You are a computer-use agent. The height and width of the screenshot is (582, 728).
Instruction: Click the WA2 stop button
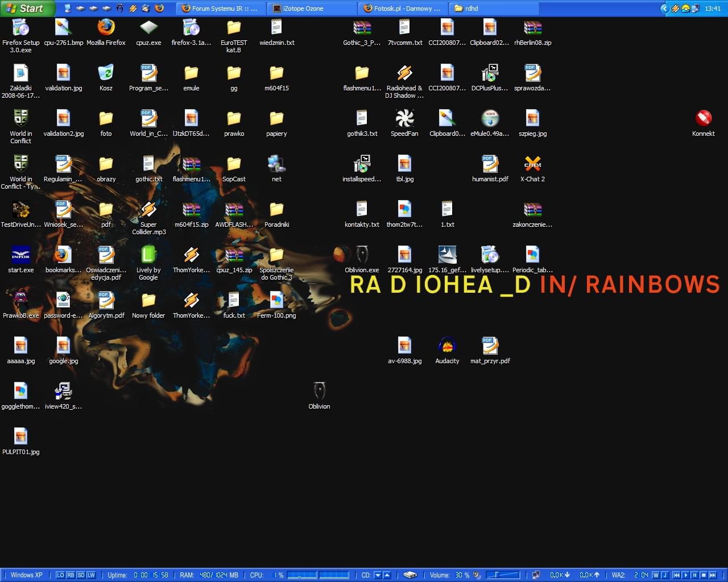click(x=703, y=575)
